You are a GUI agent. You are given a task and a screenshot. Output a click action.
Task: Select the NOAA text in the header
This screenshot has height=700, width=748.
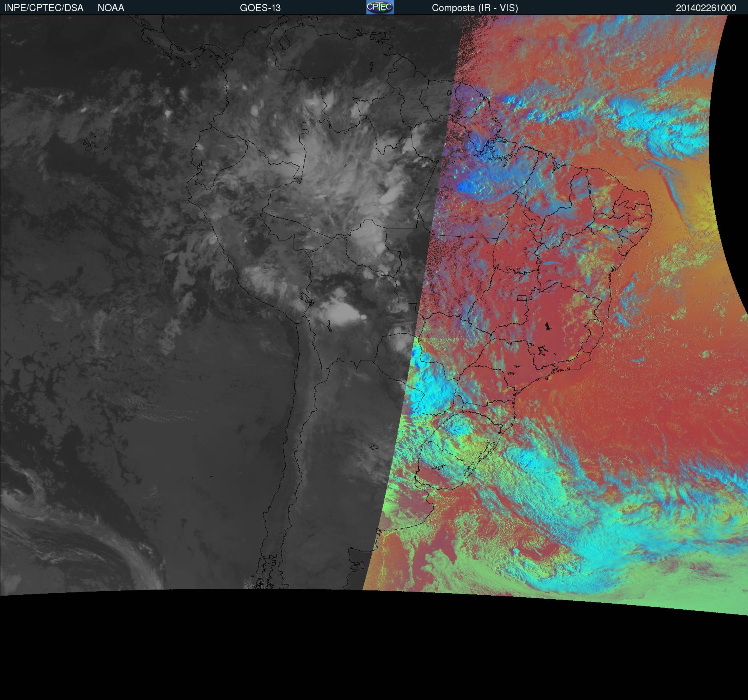click(x=111, y=8)
